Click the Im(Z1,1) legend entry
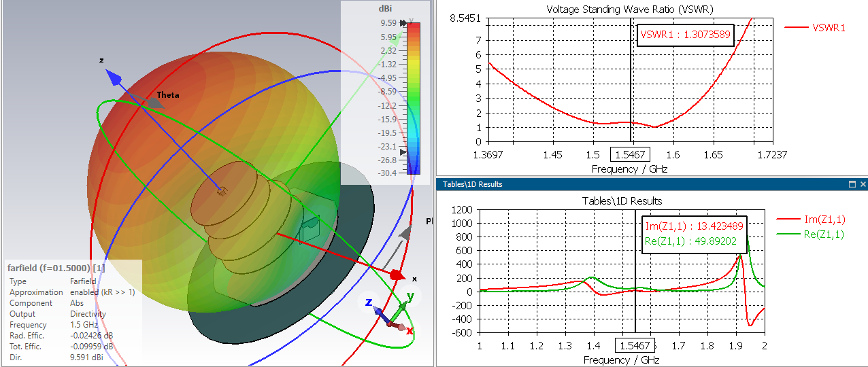The image size is (868, 367). point(820,219)
